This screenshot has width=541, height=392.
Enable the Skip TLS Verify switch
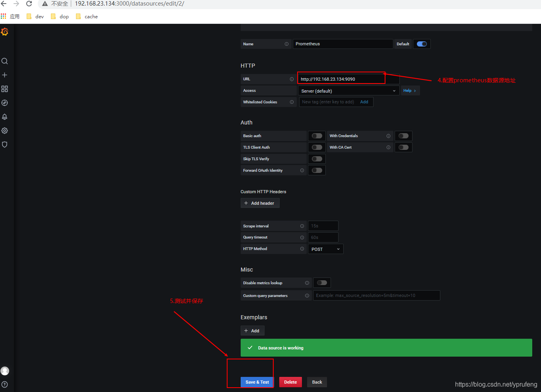(x=317, y=159)
